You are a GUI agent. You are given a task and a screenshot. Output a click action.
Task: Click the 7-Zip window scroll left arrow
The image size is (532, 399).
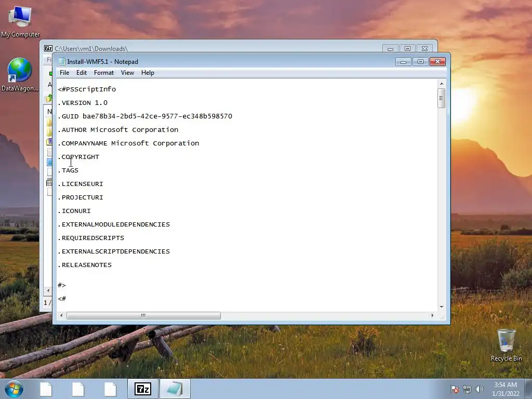pyautogui.click(x=48, y=291)
